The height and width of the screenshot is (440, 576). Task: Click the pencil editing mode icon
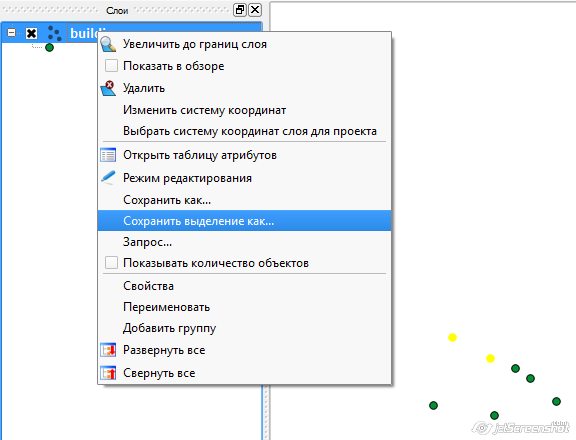tap(108, 178)
